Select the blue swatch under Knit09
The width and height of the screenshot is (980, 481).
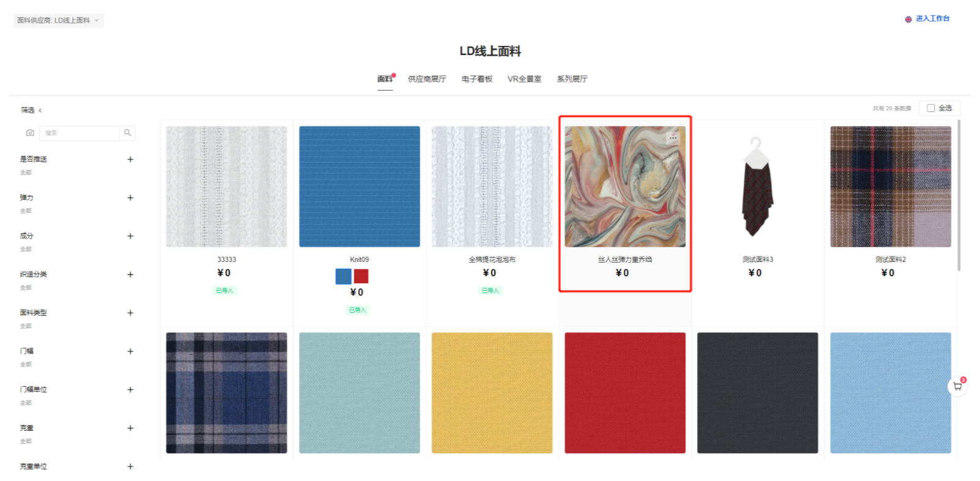point(343,276)
